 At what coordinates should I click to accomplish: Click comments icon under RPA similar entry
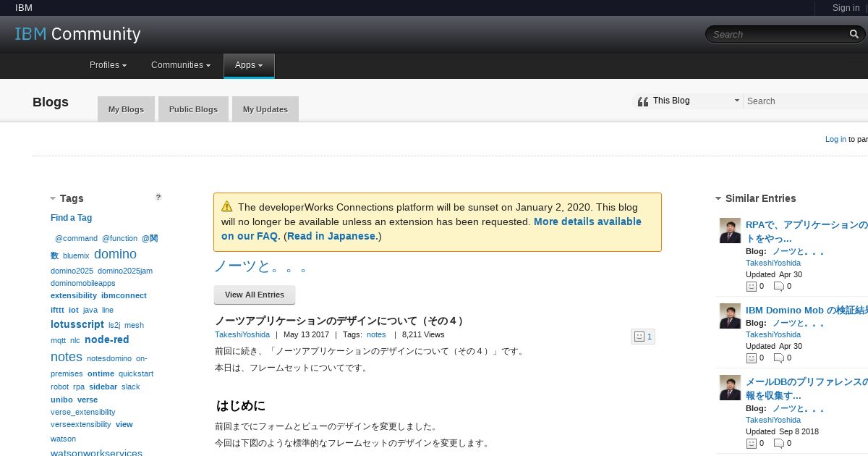click(x=778, y=287)
